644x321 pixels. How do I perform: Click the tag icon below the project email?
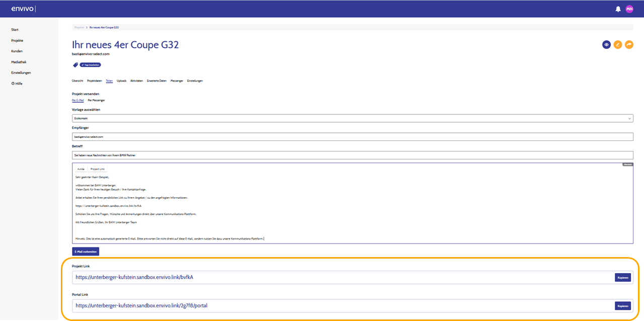coord(75,65)
